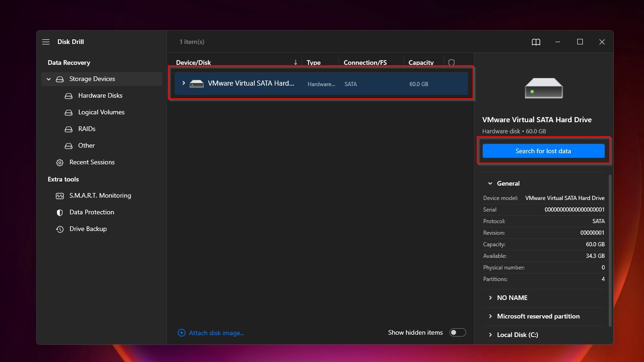Sort by Connection/FS column header

pyautogui.click(x=365, y=62)
